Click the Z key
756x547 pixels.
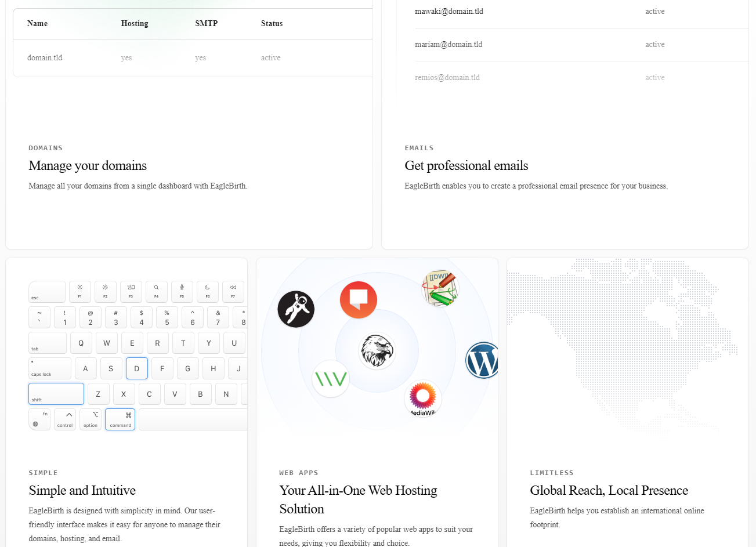(x=99, y=394)
